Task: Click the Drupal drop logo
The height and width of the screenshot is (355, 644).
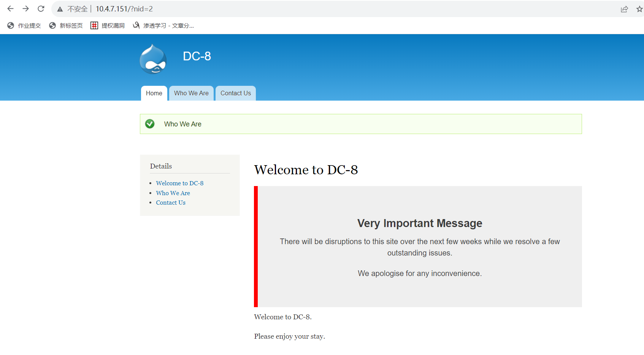Action: 153,59
